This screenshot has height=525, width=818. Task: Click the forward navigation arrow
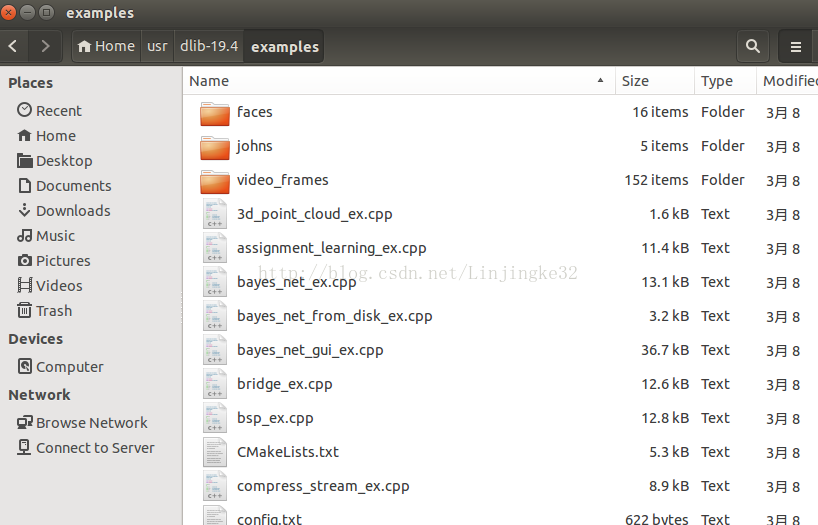point(44,46)
